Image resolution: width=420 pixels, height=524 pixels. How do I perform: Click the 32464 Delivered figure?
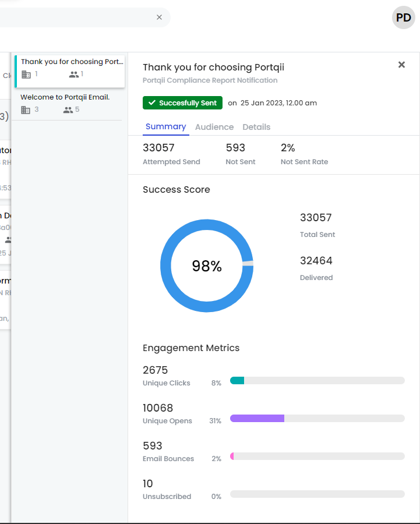[316, 261]
